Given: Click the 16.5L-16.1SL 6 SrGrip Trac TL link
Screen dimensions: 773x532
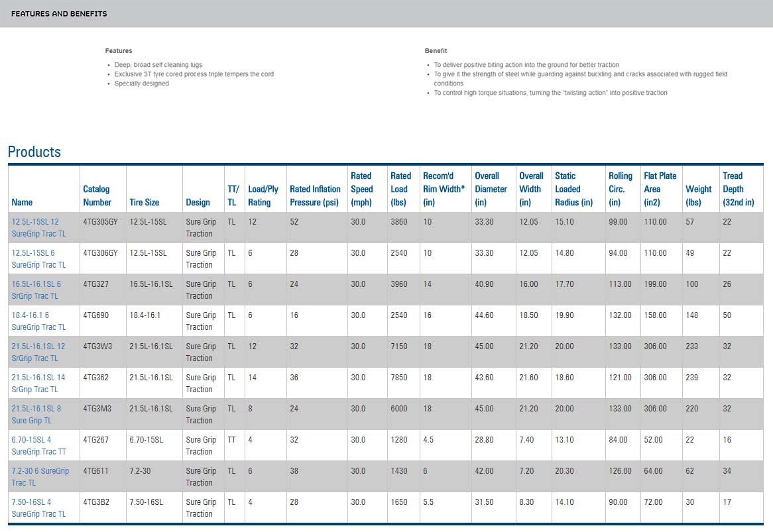Looking at the screenshot, I should click(36, 290).
